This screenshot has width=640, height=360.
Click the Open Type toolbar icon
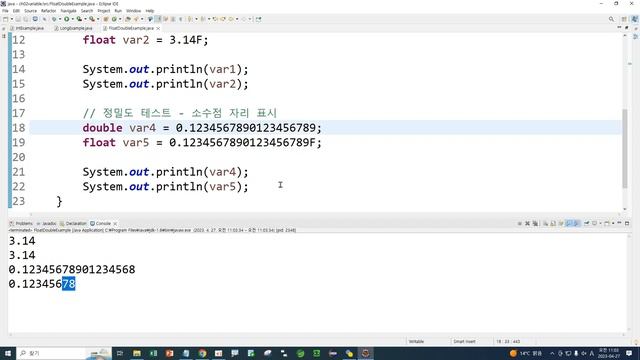click(x=128, y=19)
